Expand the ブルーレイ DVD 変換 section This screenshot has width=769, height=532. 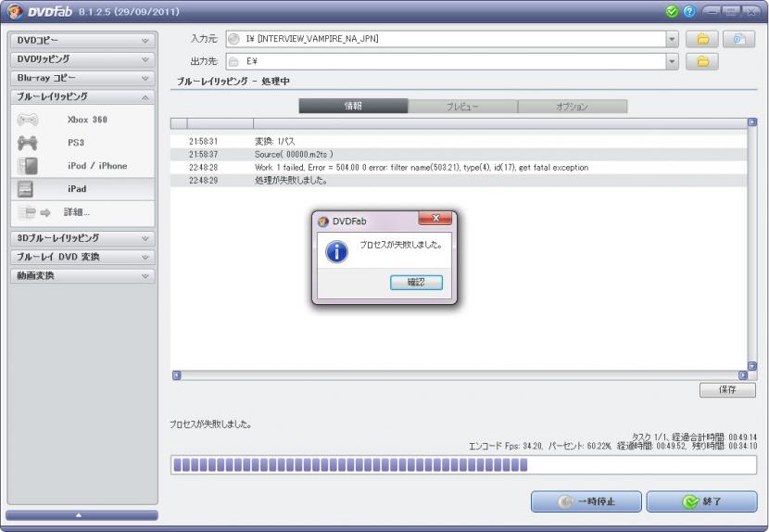[82, 257]
